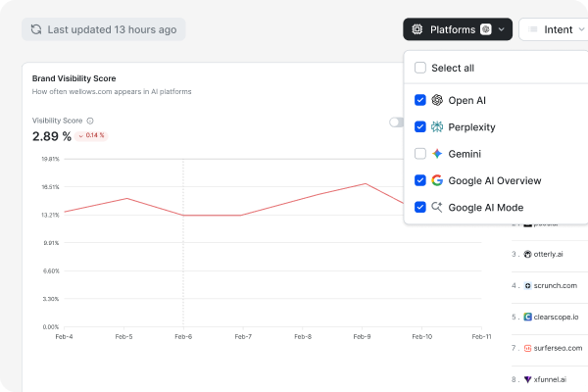Open the xfunnel.ai competitor link
The width and height of the screenshot is (588, 392).
point(550,379)
